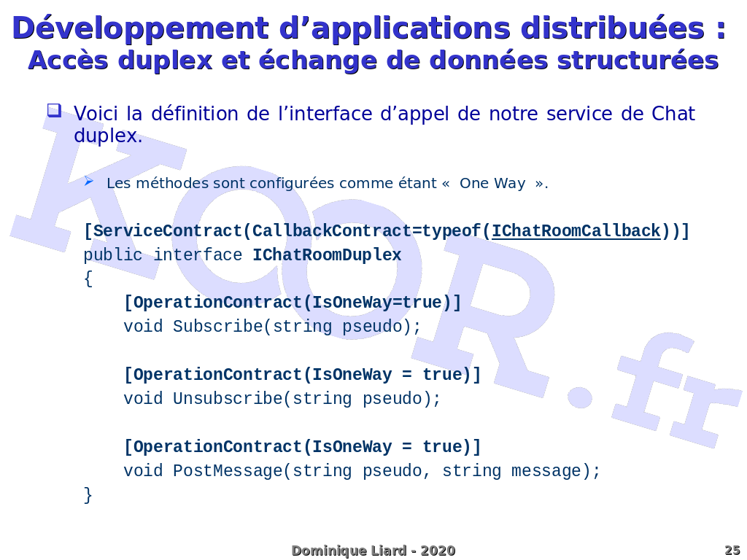
Task: Select the sentence 'Les méthodes sont configurées'
Action: click(x=327, y=183)
